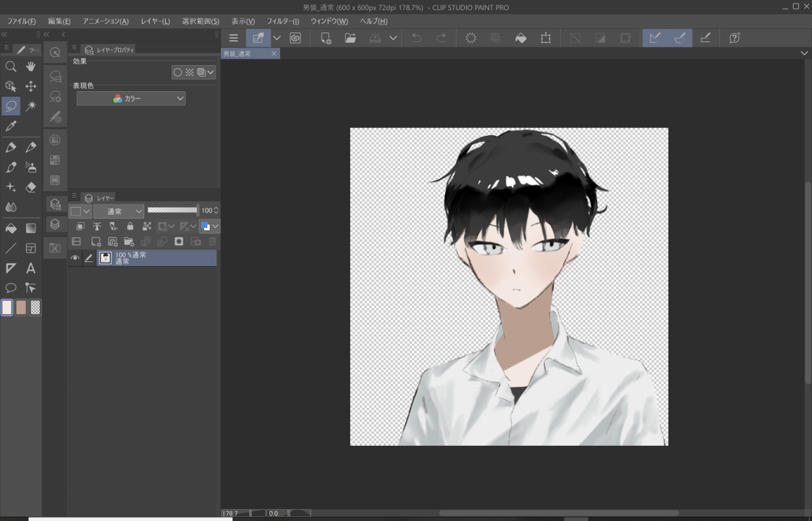Activate the Auto select magic wand tool
This screenshot has height=521, width=812.
click(x=31, y=106)
